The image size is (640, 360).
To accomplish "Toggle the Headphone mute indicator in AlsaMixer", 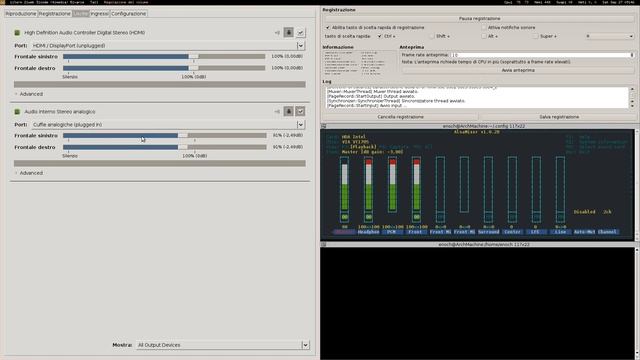I will pos(369,217).
